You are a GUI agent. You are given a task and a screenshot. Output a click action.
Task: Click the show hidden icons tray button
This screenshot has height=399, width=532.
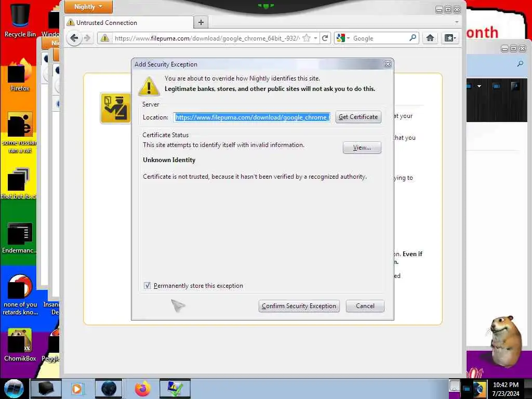point(454,386)
